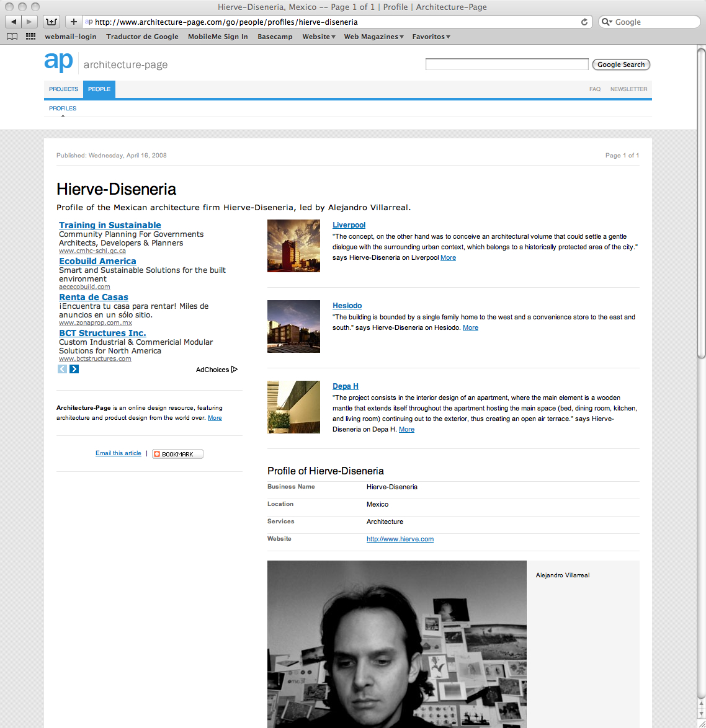The image size is (706, 728).
Task: Click the ap logo
Action: pyautogui.click(x=58, y=62)
